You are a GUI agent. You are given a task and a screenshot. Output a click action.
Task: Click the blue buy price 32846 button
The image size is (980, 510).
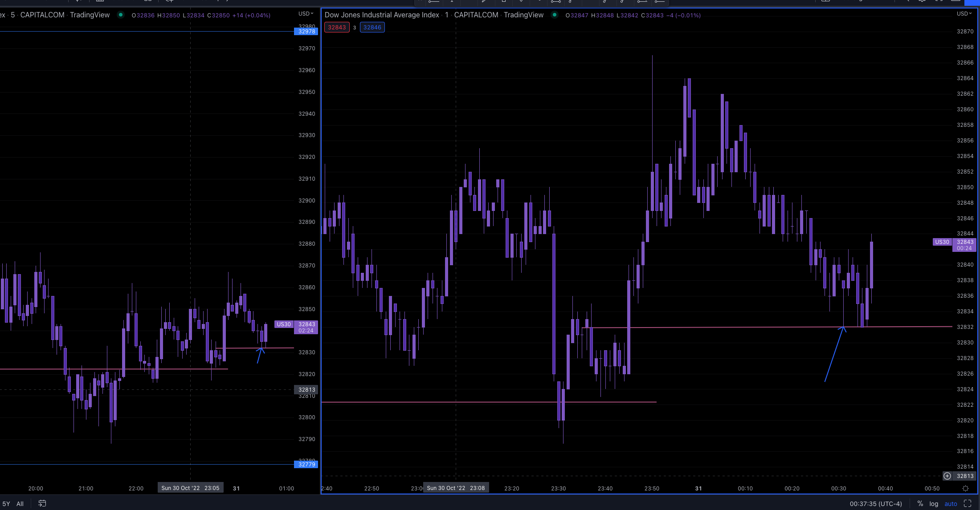372,27
